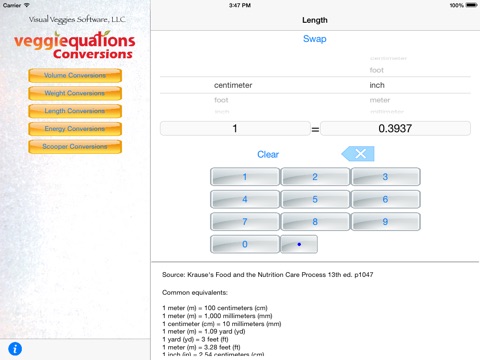Screen dimensions: 480x360
Task: Choose foot in the right unit picker
Action: (x=377, y=70)
